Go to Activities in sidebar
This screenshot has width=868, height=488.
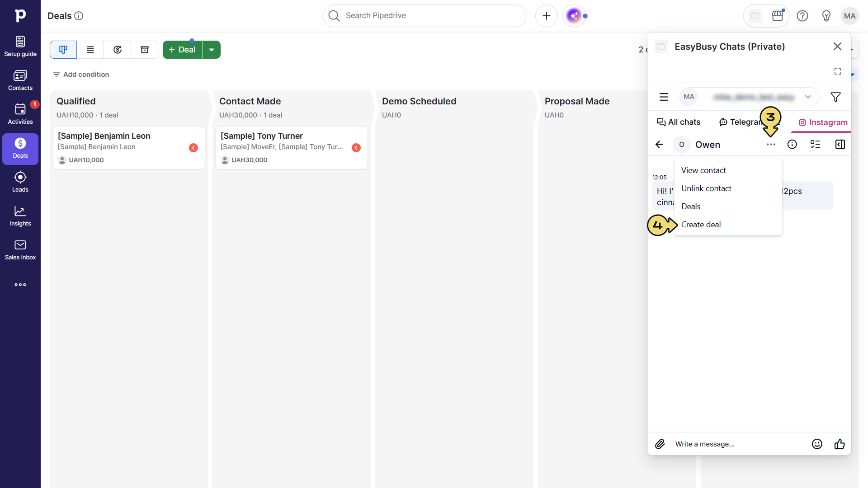(x=20, y=115)
